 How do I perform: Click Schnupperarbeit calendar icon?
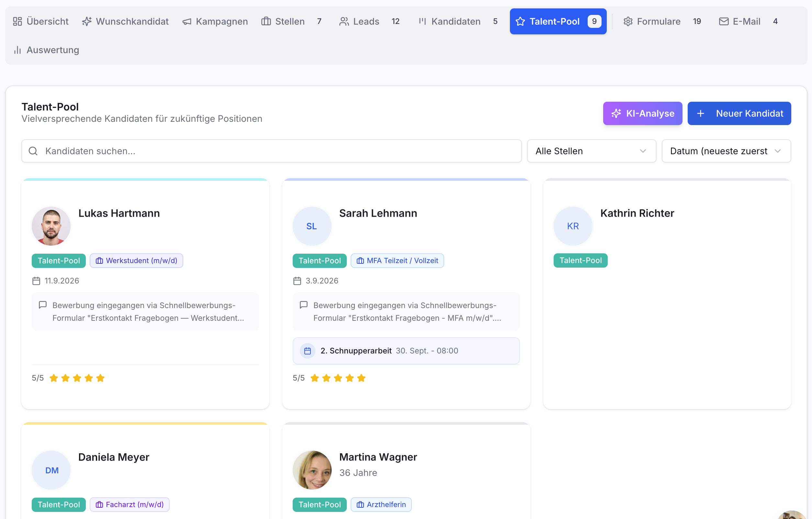pyautogui.click(x=308, y=351)
